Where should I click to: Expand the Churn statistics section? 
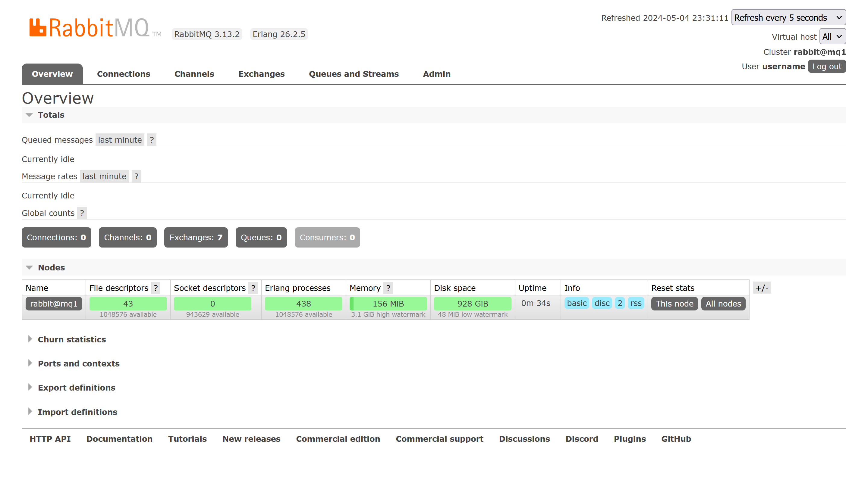71,339
